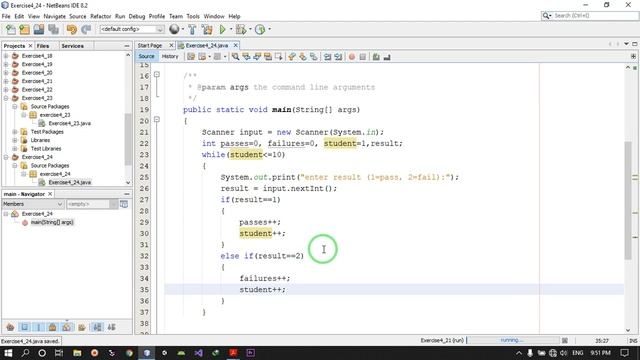Viewport: 640px width, 360px height.
Task: Toggle Show Fields filter in Navigator
Action: [24, 327]
